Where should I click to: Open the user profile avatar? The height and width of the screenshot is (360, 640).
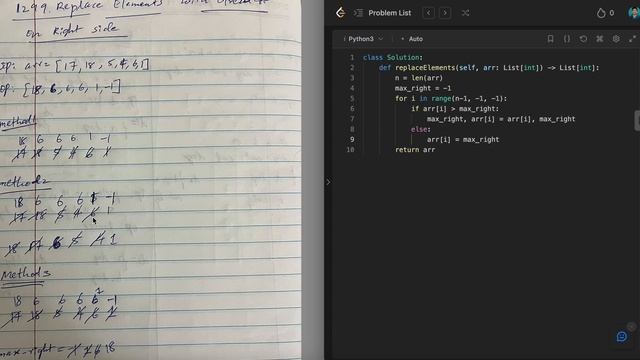point(634,13)
